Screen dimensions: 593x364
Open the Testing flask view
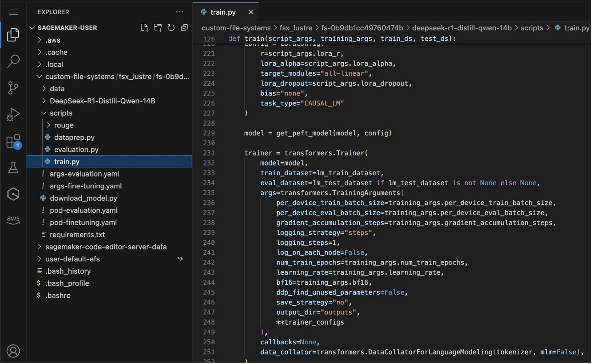13,167
